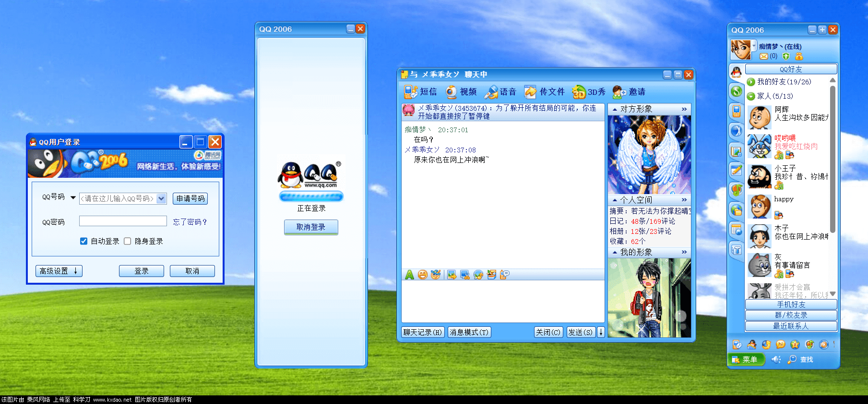This screenshot has width=868, height=404.
Task: Uncheck the 自动登录 auto login checkbox
Action: tap(84, 241)
